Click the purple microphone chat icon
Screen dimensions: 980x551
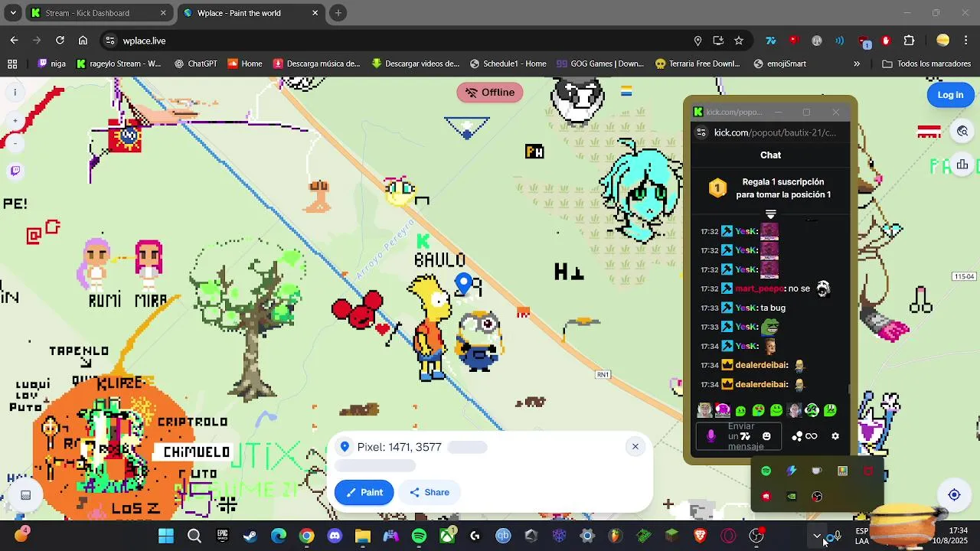pos(710,436)
